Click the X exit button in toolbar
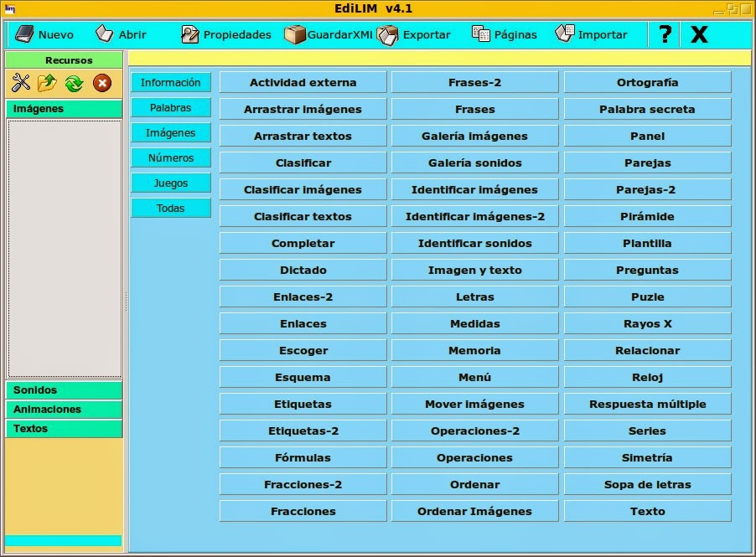This screenshot has height=557, width=756. click(x=699, y=34)
